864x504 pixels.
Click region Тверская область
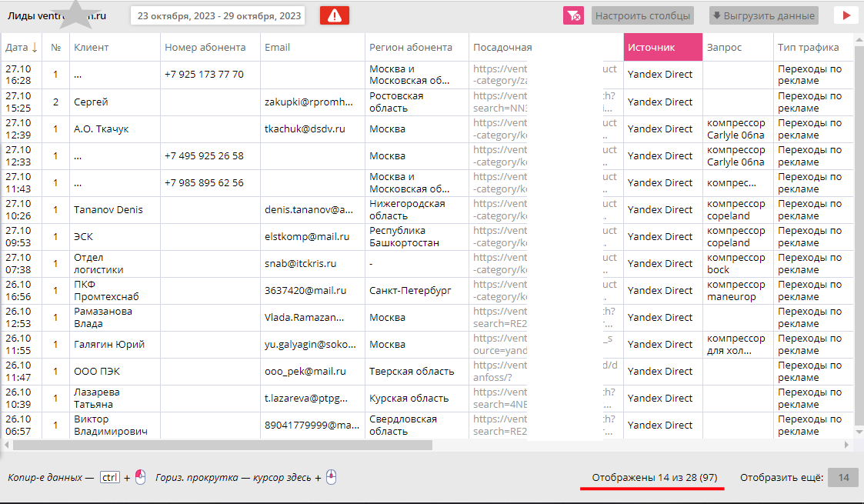click(412, 372)
